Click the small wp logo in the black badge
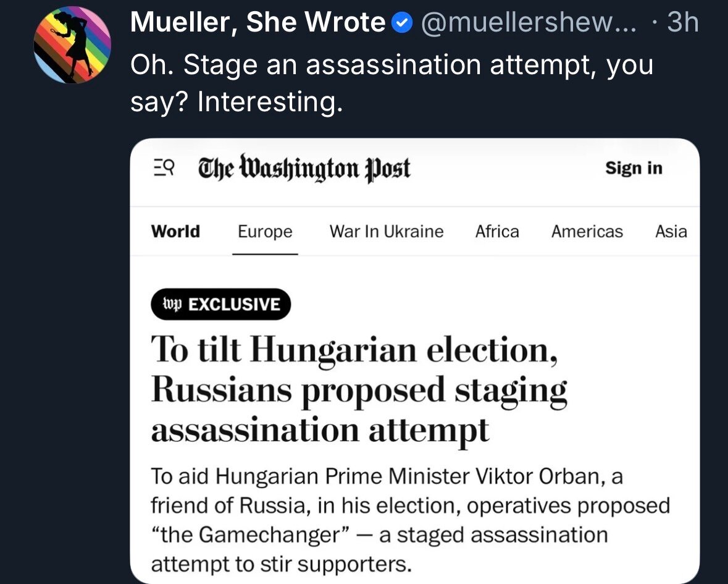 point(167,304)
